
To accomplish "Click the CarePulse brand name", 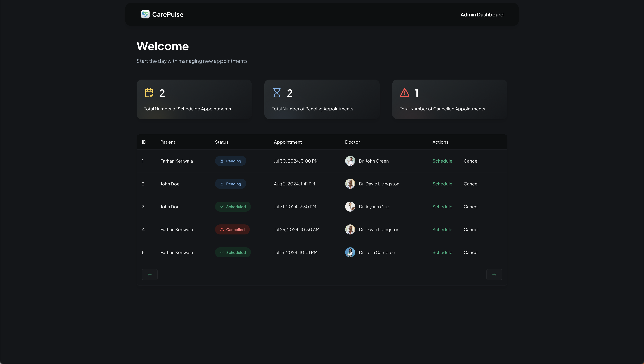I will 168,15.
